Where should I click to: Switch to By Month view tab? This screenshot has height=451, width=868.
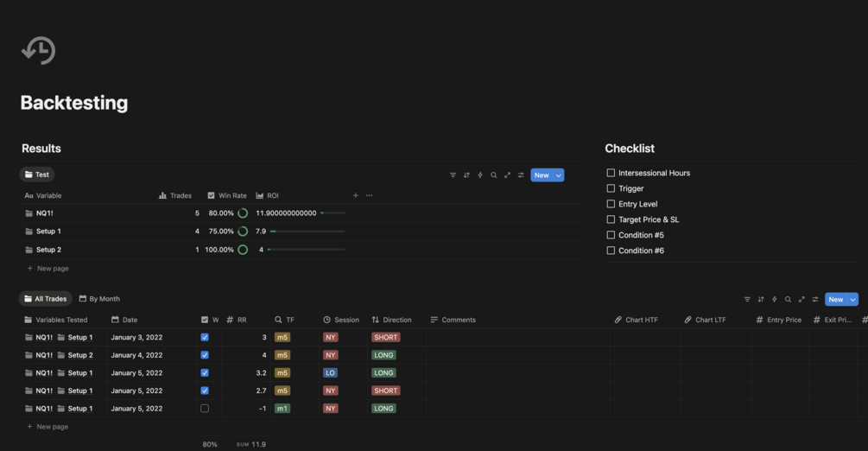tap(99, 299)
